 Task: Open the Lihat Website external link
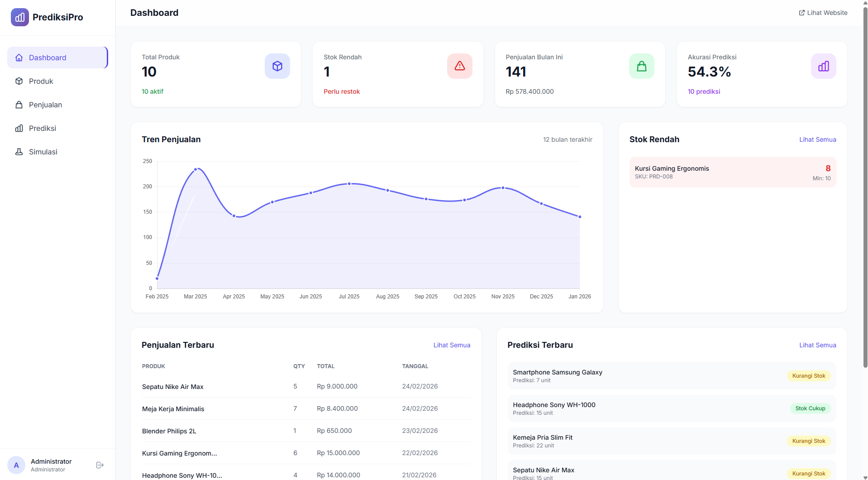point(823,13)
